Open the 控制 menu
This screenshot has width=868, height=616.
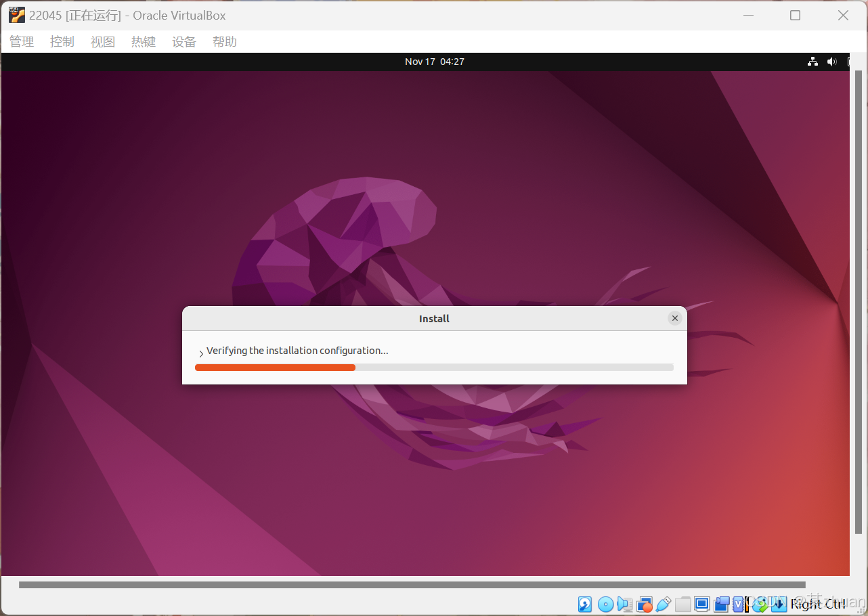[x=62, y=42]
